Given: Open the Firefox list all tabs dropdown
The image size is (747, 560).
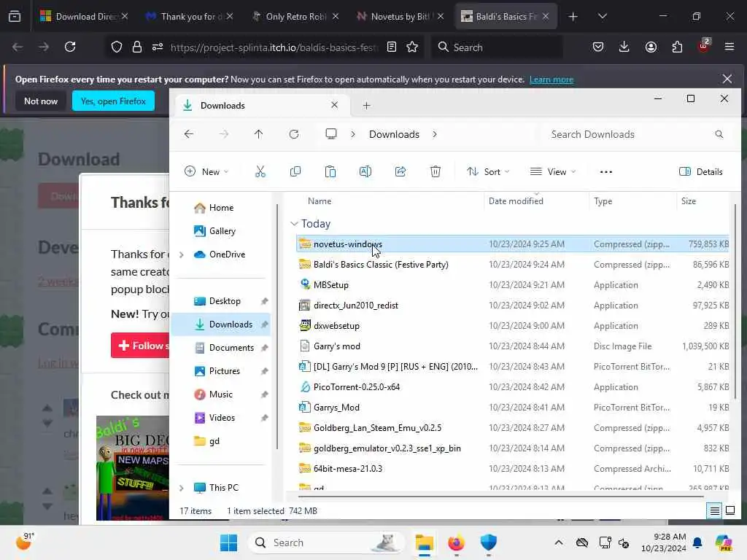Looking at the screenshot, I should click(602, 16).
